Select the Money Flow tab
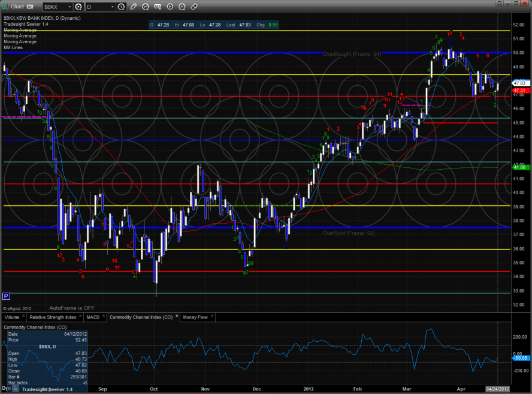The height and width of the screenshot is (394, 532). click(x=195, y=317)
